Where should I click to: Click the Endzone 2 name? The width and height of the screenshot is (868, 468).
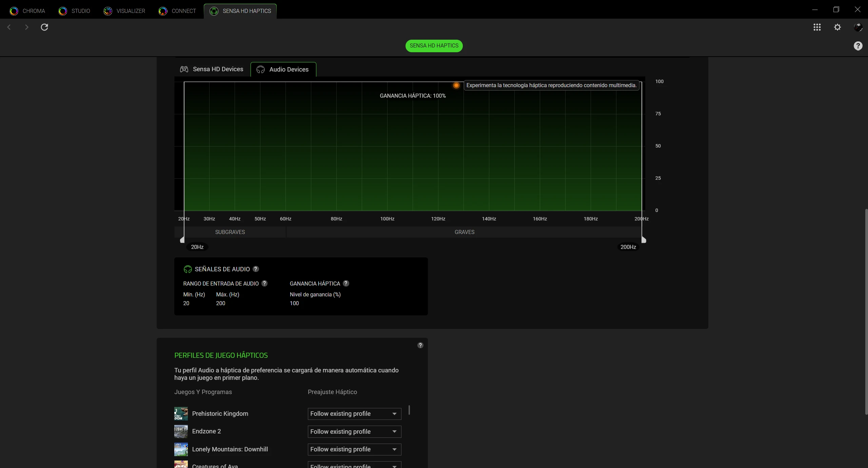coord(206,431)
